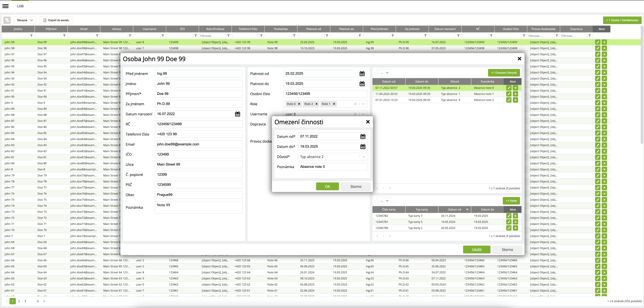Edit the Absence note 1 row
The height and width of the screenshot is (308, 644).
[508, 94]
